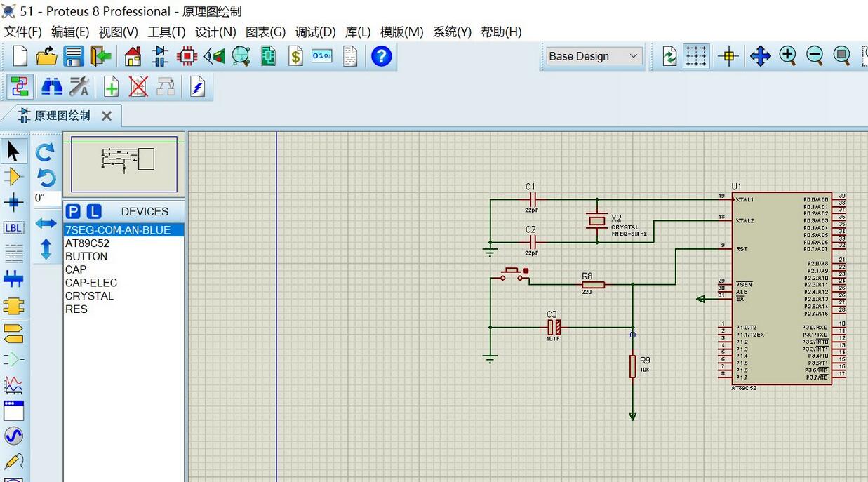Zoom to view entire sheet
Image resolution: width=868 pixels, height=482 pixels.
point(842,56)
